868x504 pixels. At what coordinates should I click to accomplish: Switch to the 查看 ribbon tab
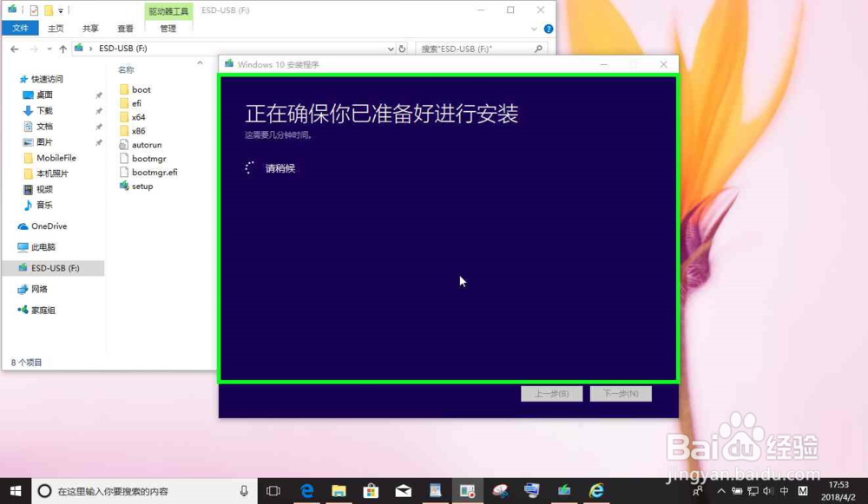click(126, 28)
